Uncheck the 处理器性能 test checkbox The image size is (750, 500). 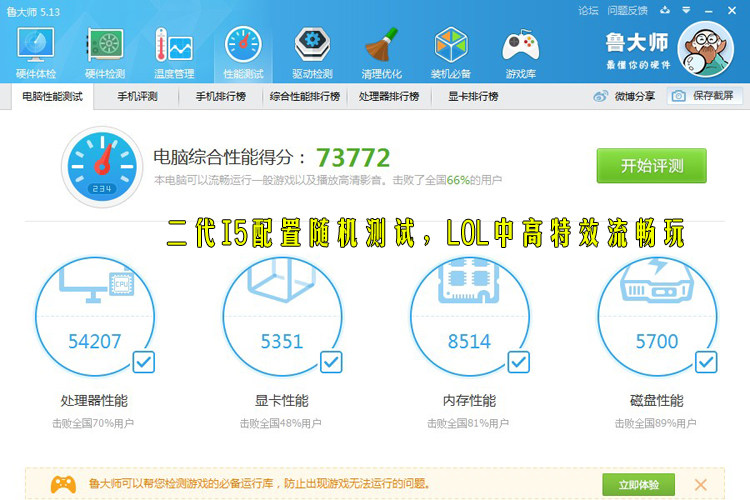click(143, 362)
